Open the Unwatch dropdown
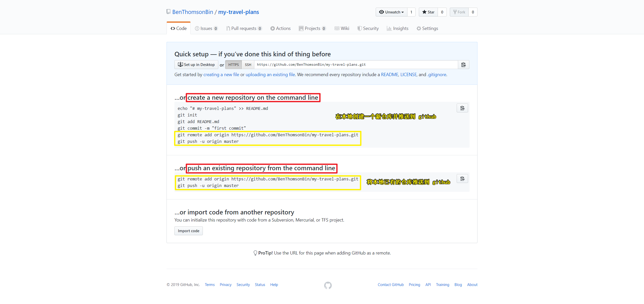The width and height of the screenshot is (644, 304). coord(391,12)
